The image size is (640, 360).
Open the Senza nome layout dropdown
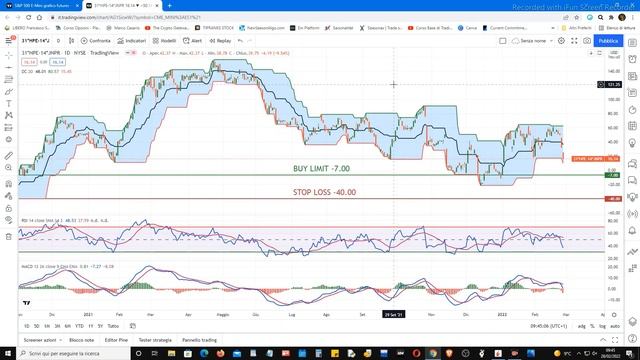click(532, 41)
